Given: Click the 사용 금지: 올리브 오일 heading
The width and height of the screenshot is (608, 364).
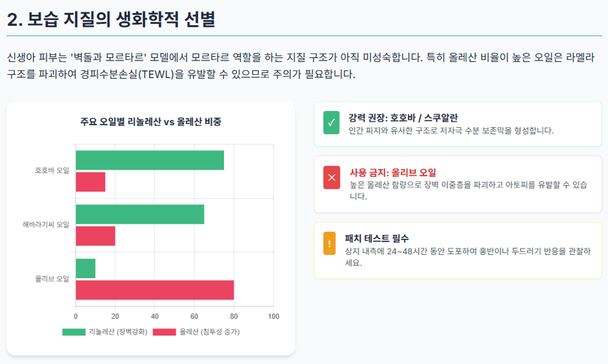Looking at the screenshot, I should [x=393, y=173].
